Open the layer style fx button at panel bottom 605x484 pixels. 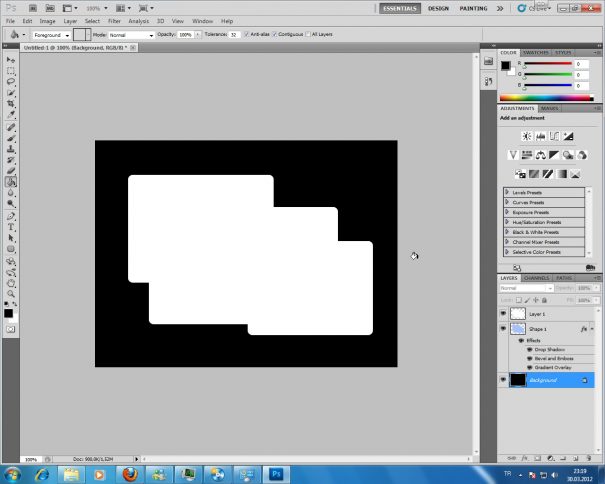[525, 458]
